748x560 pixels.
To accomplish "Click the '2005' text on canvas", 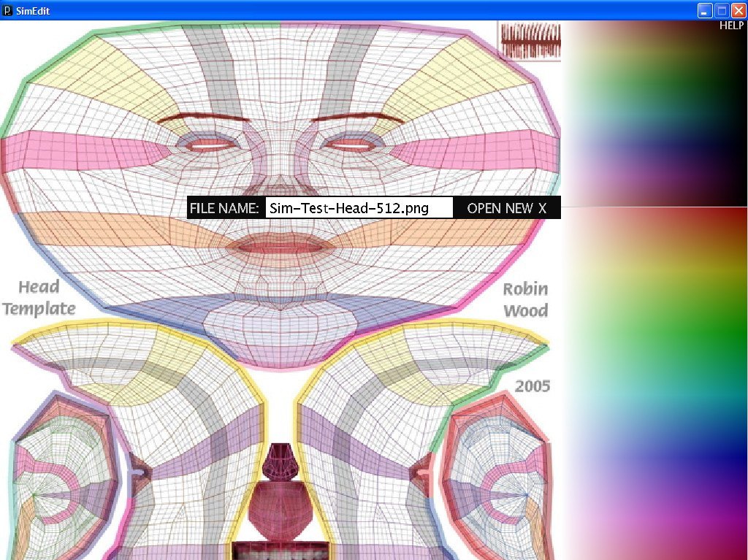I will 533,386.
